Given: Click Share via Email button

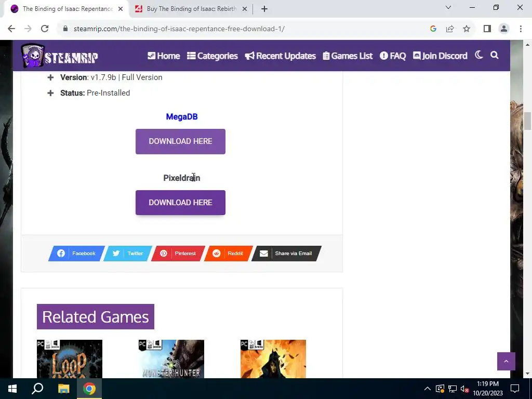Looking at the screenshot, I should tap(286, 254).
